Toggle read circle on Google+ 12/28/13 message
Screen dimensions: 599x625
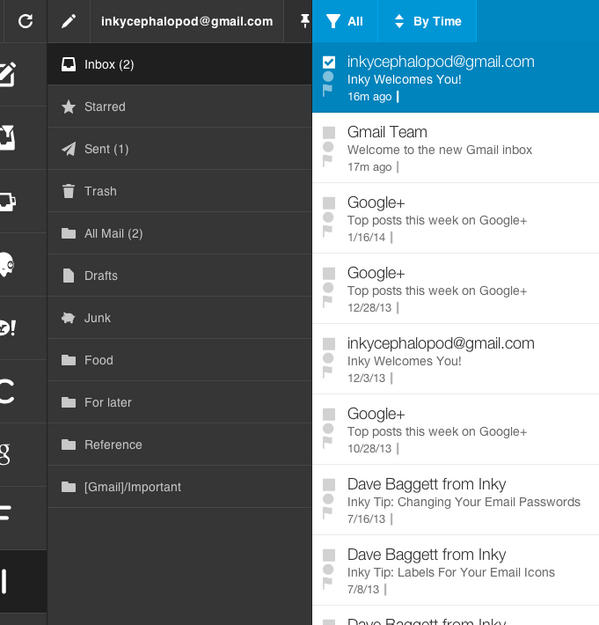point(328,288)
